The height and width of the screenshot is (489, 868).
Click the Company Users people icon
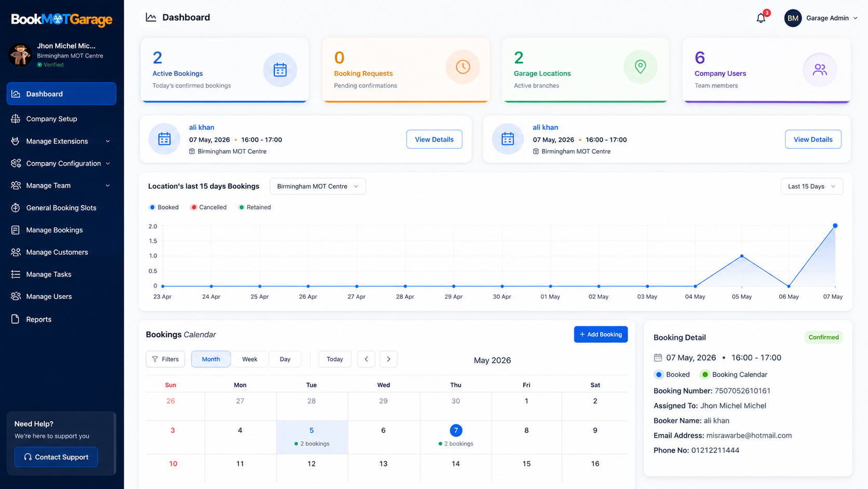(x=820, y=70)
